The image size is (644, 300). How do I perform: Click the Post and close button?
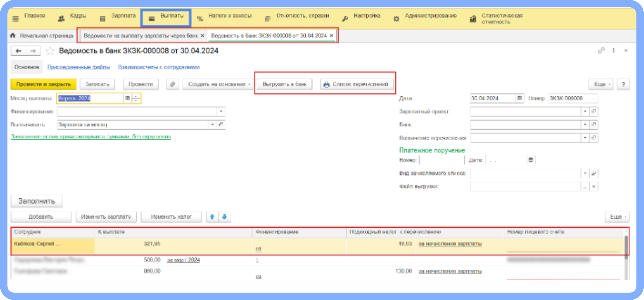43,84
